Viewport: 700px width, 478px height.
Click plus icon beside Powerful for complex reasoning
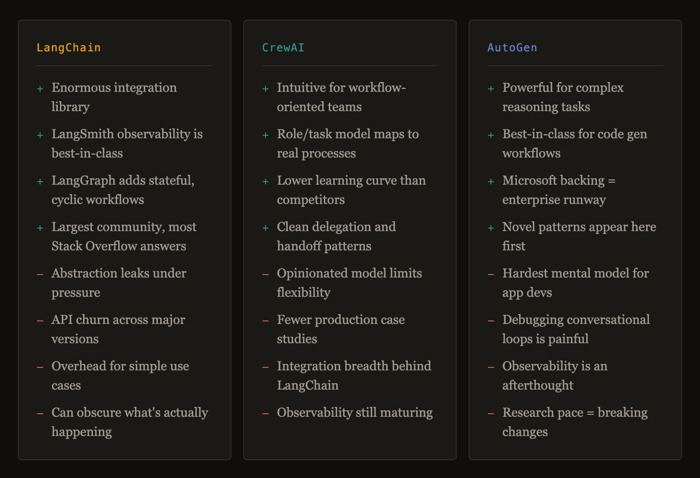491,88
